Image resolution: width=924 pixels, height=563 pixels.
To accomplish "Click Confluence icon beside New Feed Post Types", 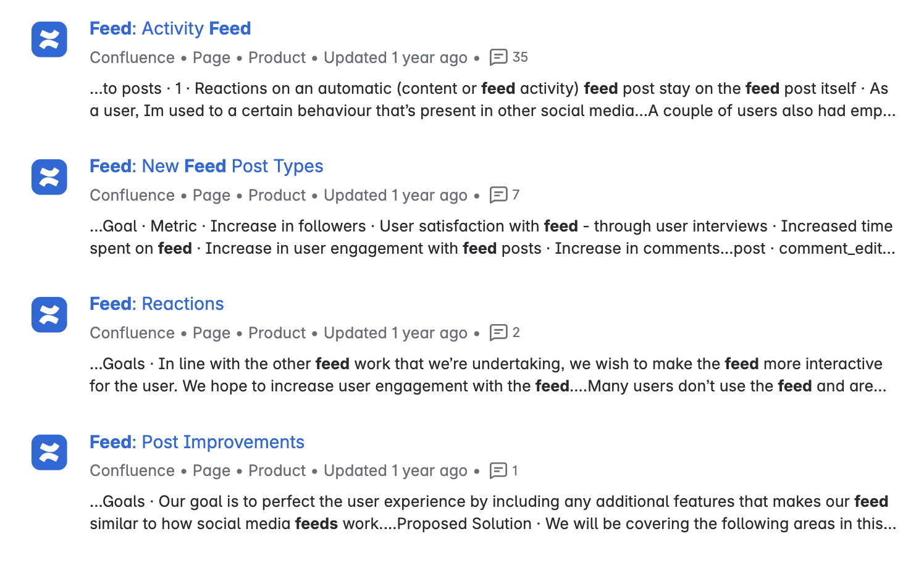I will [x=49, y=177].
